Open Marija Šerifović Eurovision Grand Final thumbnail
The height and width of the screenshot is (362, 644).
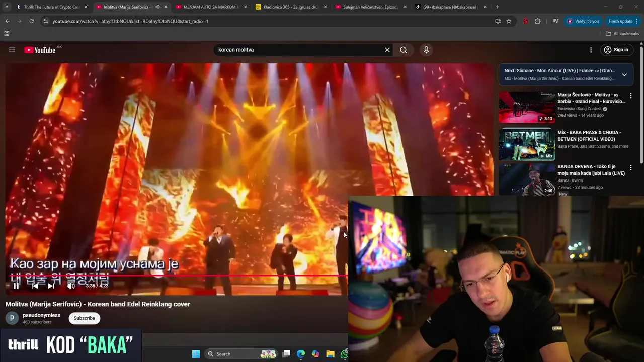pyautogui.click(x=527, y=107)
